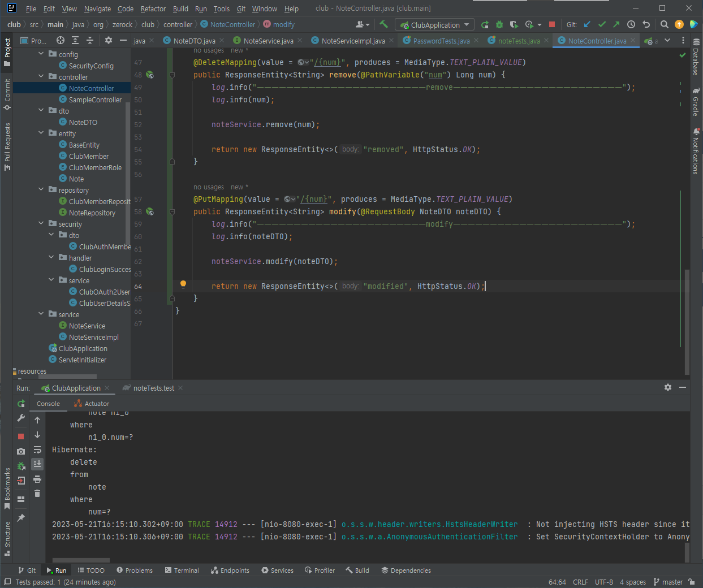Open the Refactor menu
Screen dimensions: 703x588
[153, 8]
